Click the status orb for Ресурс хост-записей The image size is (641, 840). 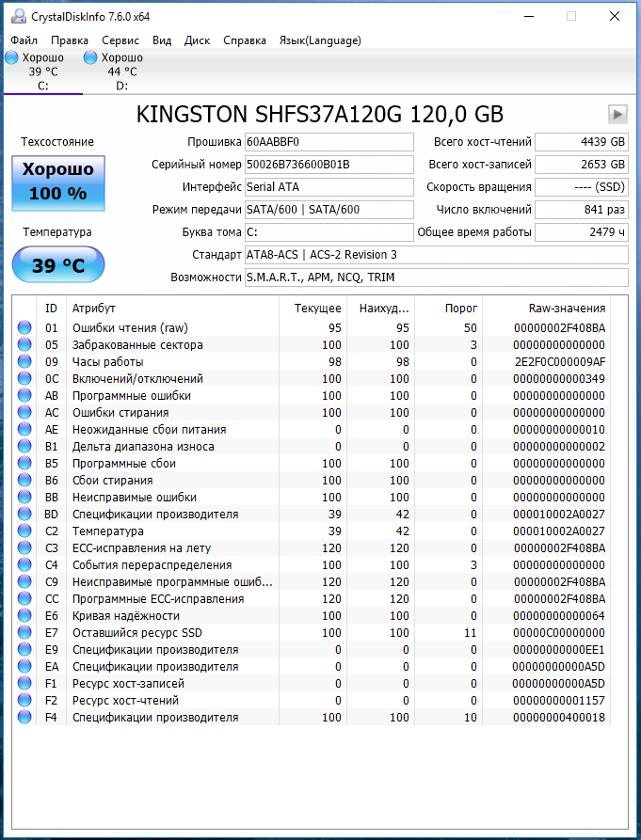tap(24, 684)
